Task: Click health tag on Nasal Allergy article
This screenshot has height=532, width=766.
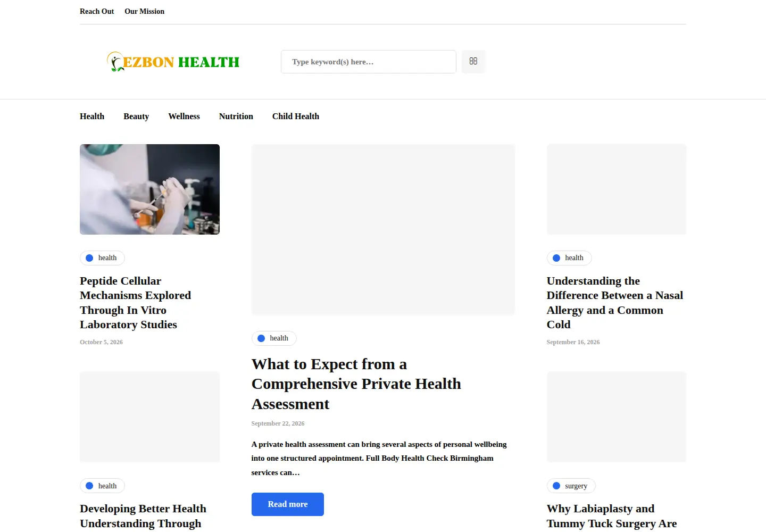Action: (569, 258)
